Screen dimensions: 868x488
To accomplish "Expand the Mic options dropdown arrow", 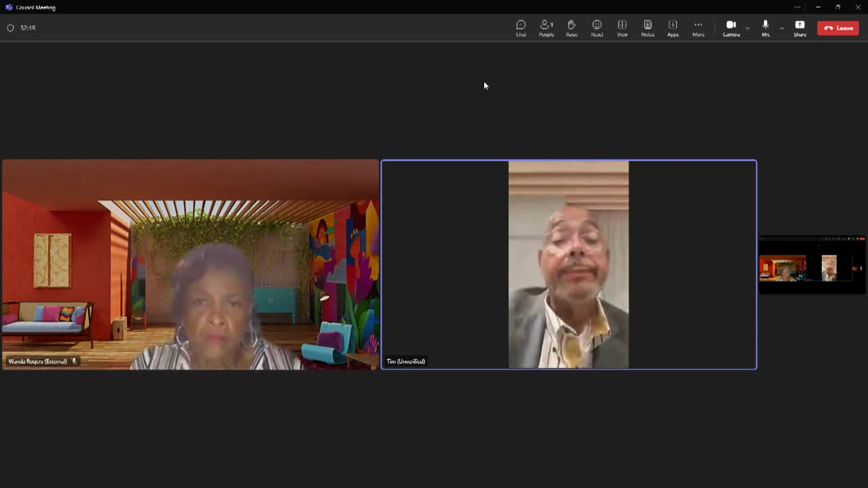I will tap(782, 28).
